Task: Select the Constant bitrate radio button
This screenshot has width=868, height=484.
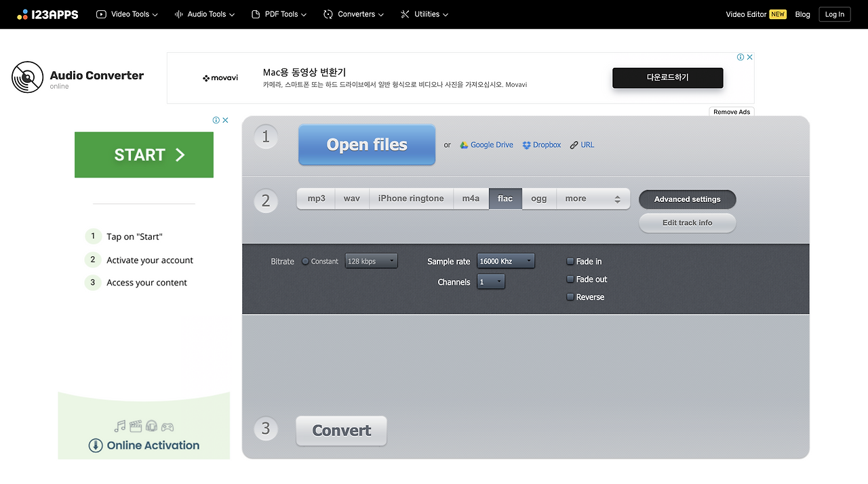Action: [305, 261]
